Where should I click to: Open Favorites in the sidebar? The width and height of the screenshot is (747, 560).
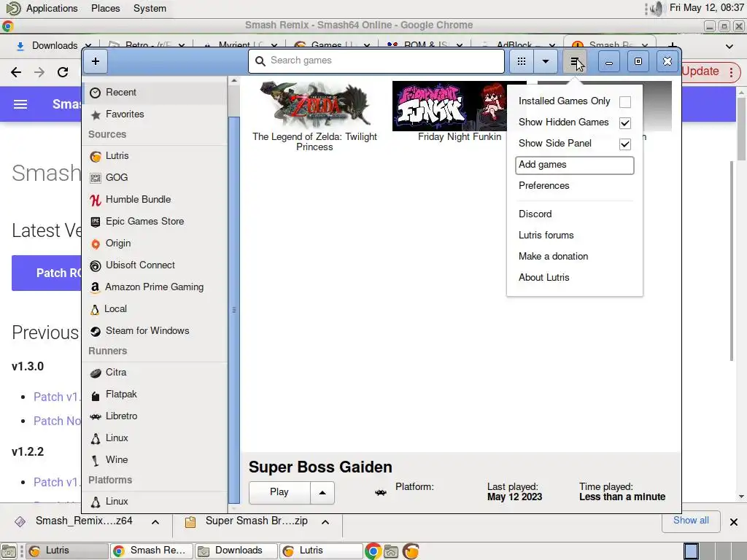pyautogui.click(x=155, y=114)
